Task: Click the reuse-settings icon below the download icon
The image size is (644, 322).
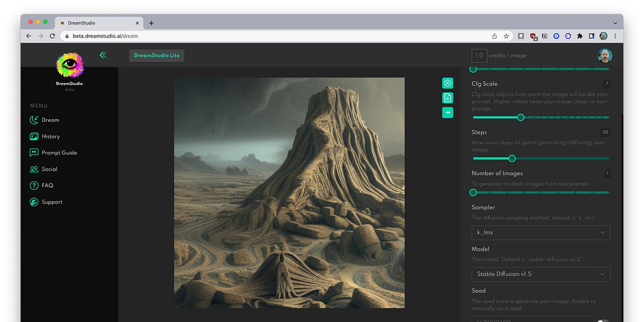Action: pyautogui.click(x=448, y=112)
